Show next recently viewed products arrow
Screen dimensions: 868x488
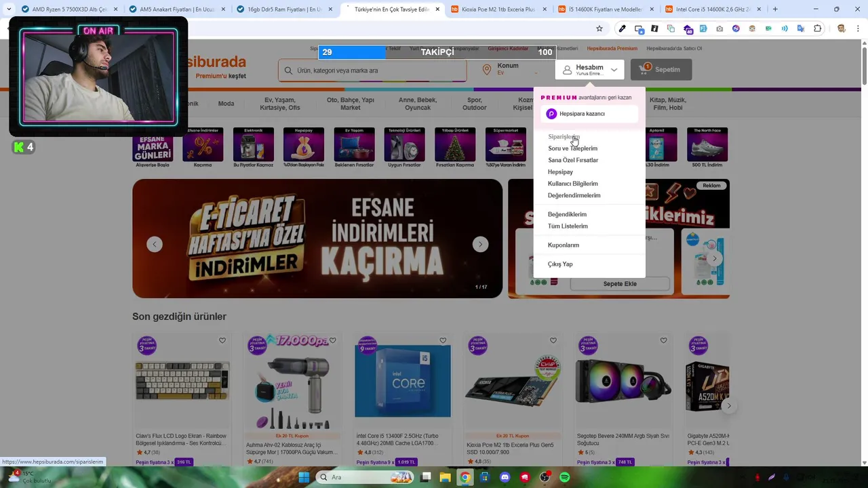coord(729,406)
